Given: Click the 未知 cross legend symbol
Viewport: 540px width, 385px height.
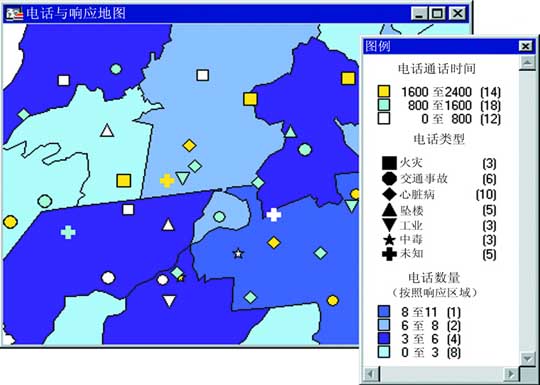Looking at the screenshot, I should point(389,254).
